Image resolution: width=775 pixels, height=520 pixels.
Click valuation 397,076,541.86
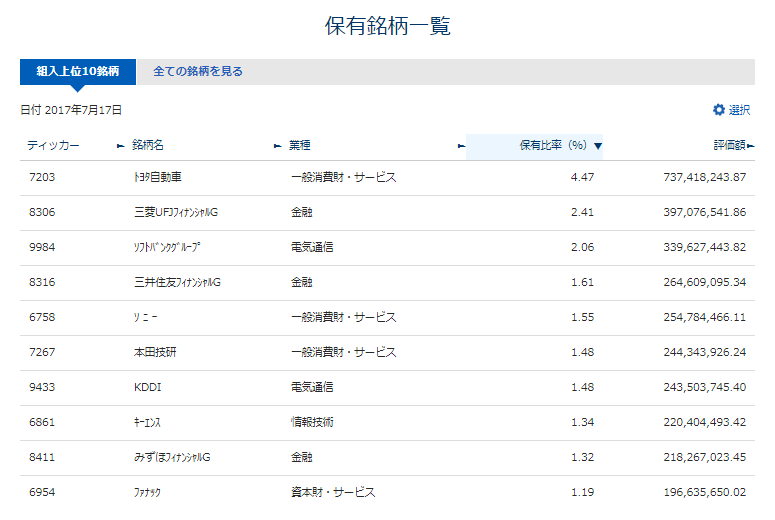[x=705, y=212]
